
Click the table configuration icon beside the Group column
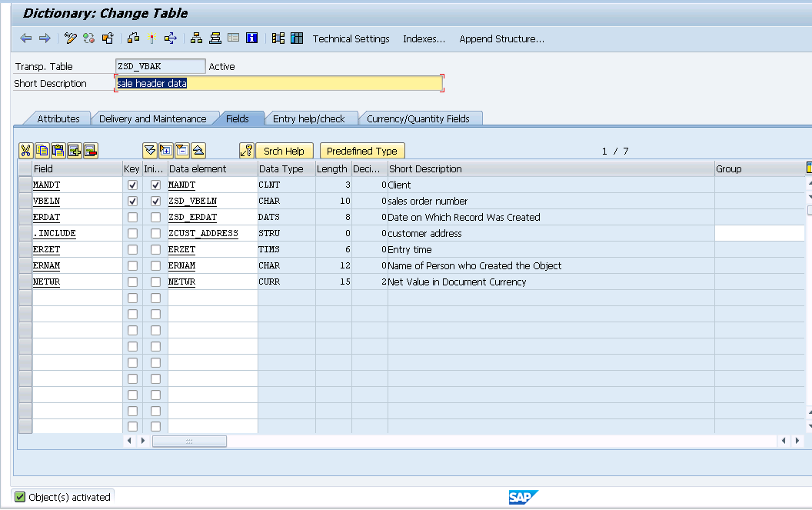[809, 168]
